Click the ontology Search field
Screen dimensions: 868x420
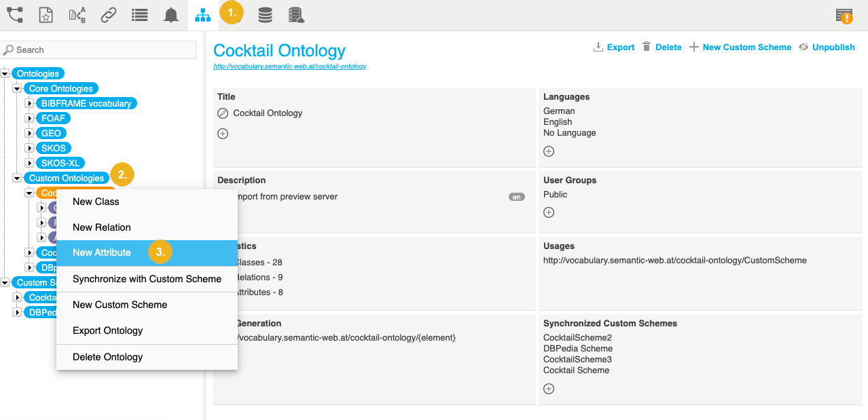tap(102, 50)
